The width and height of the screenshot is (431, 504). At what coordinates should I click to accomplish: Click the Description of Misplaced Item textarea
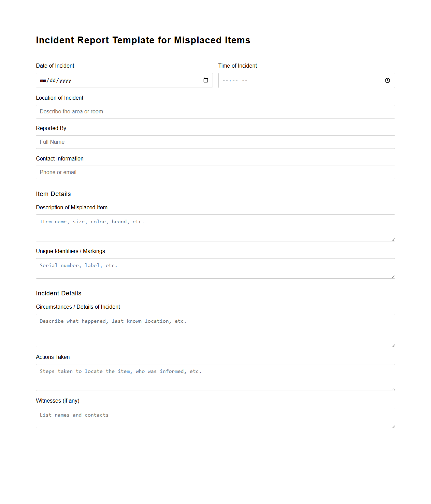[x=215, y=227]
